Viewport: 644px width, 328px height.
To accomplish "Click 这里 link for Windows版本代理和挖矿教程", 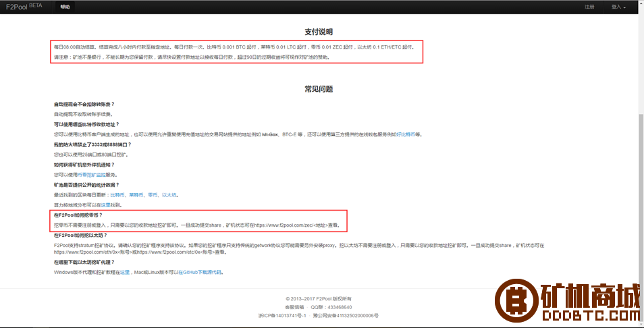I will point(124,272).
